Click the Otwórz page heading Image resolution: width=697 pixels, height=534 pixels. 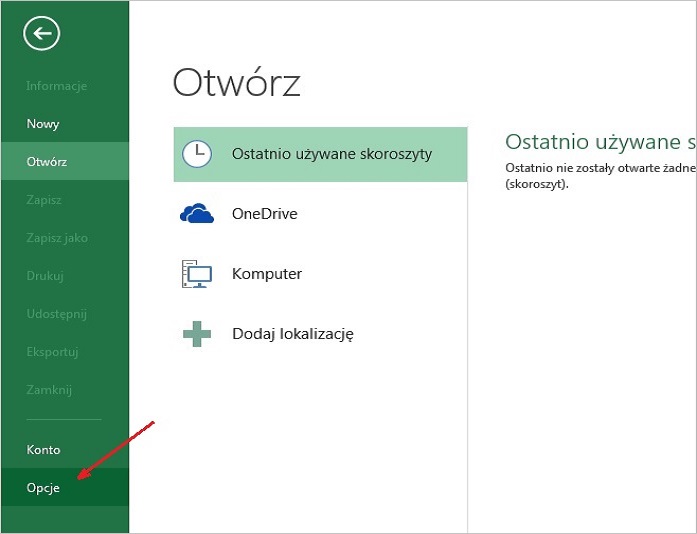pyautogui.click(x=236, y=82)
